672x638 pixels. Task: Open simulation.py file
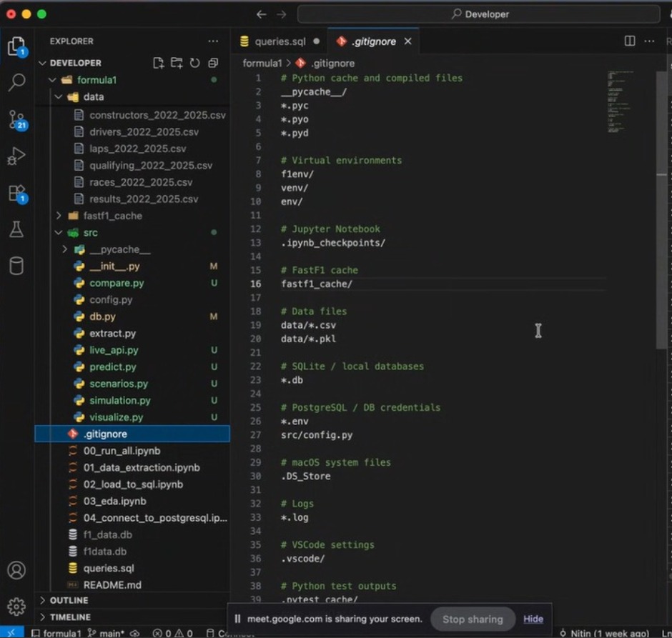(x=119, y=400)
